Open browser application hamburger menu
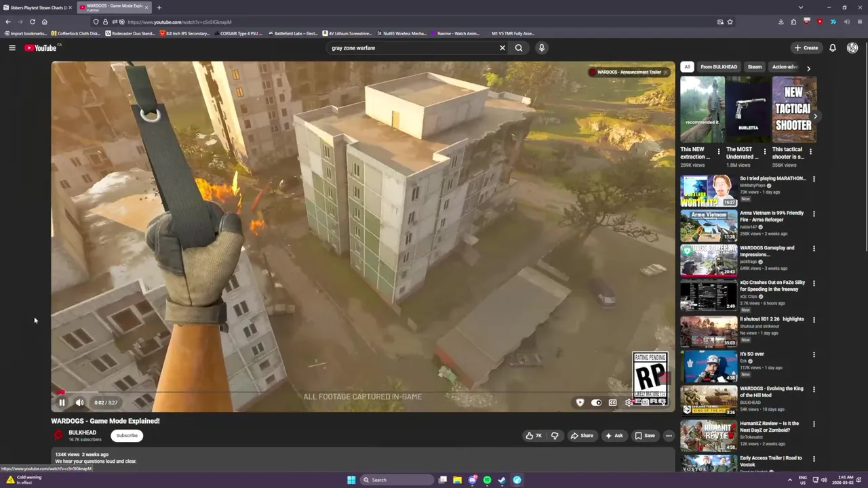 pyautogui.click(x=859, y=22)
